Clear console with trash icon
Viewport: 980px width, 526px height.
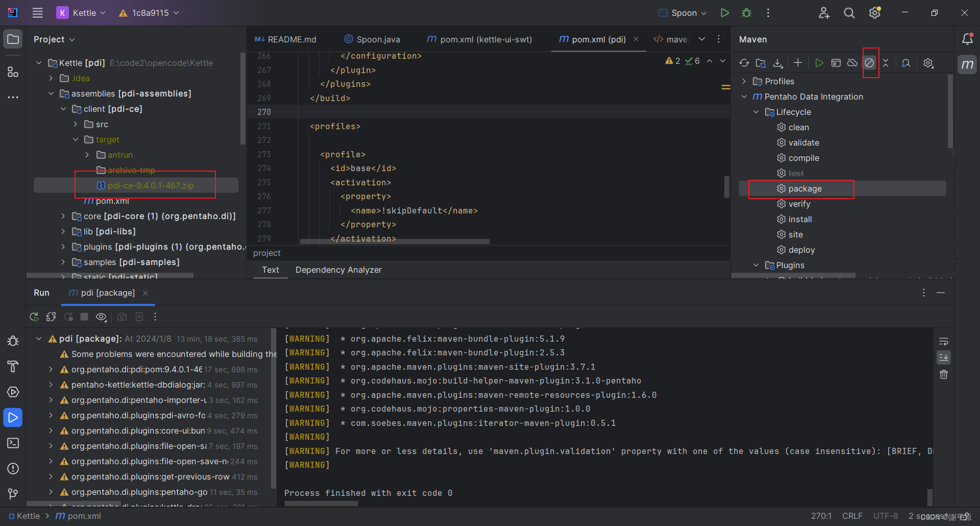click(944, 374)
